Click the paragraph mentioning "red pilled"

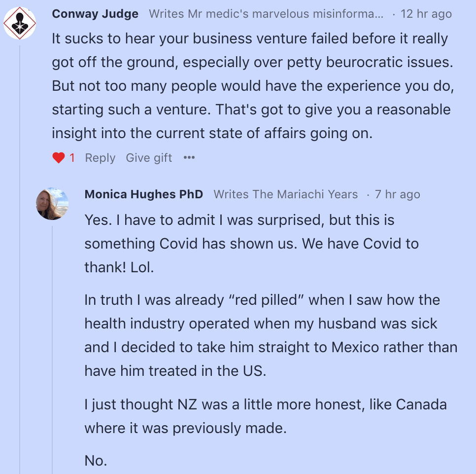click(x=270, y=335)
